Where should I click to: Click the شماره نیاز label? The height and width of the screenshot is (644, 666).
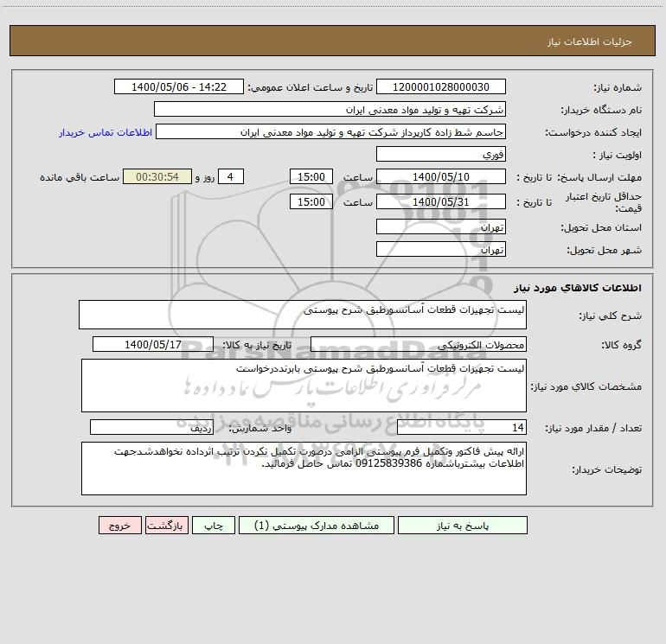(x=618, y=87)
